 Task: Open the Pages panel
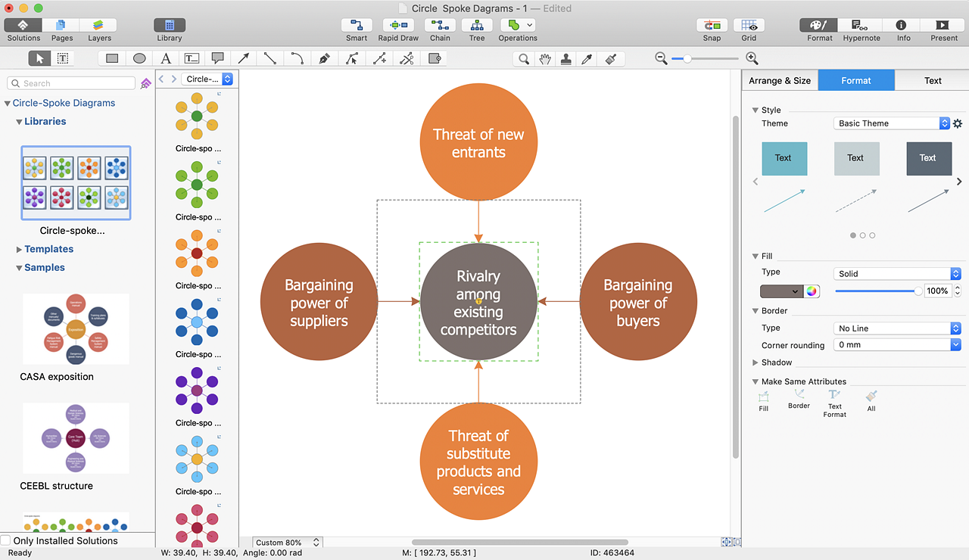pos(61,25)
